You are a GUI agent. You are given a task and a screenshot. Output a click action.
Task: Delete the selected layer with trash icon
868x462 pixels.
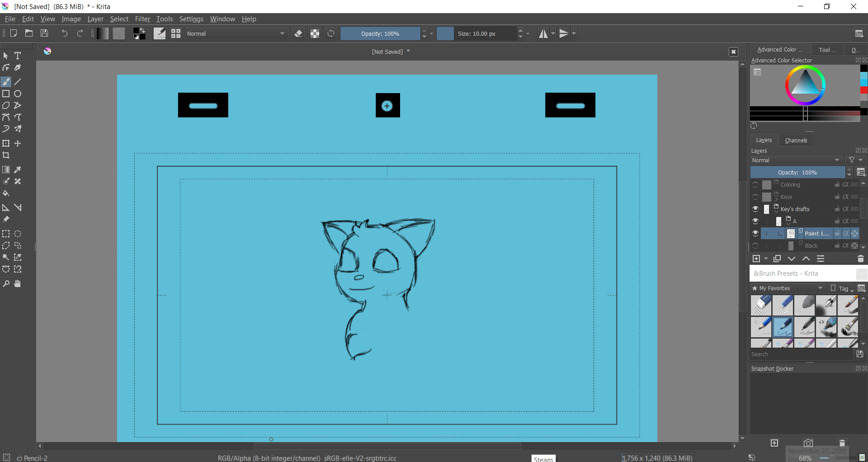[x=860, y=258]
